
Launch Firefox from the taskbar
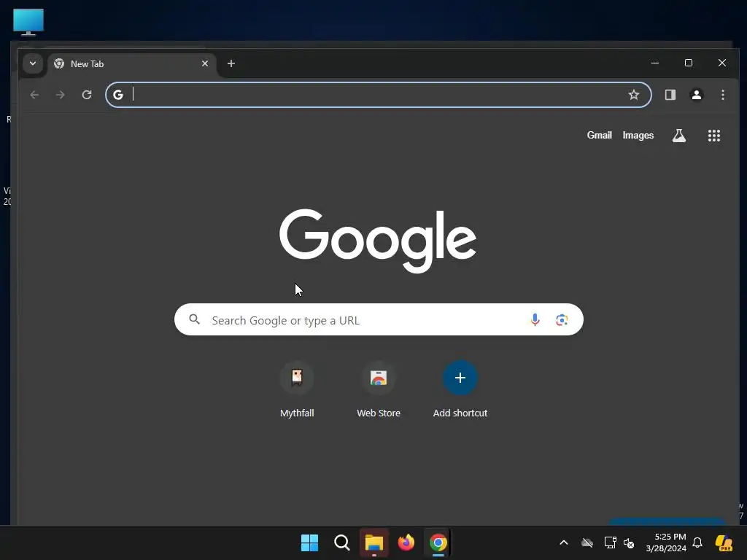click(x=406, y=542)
